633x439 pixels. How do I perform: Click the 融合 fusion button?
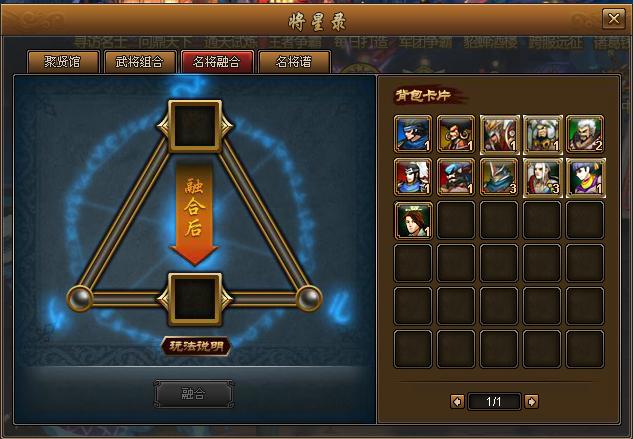pos(194,393)
